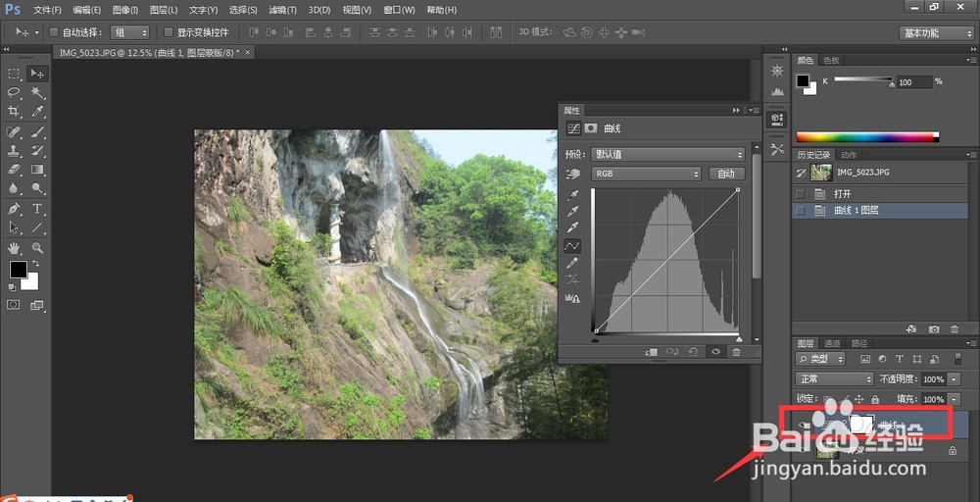Set history brush source for 打开 state
Screen dimensions: 980x502
(800, 194)
